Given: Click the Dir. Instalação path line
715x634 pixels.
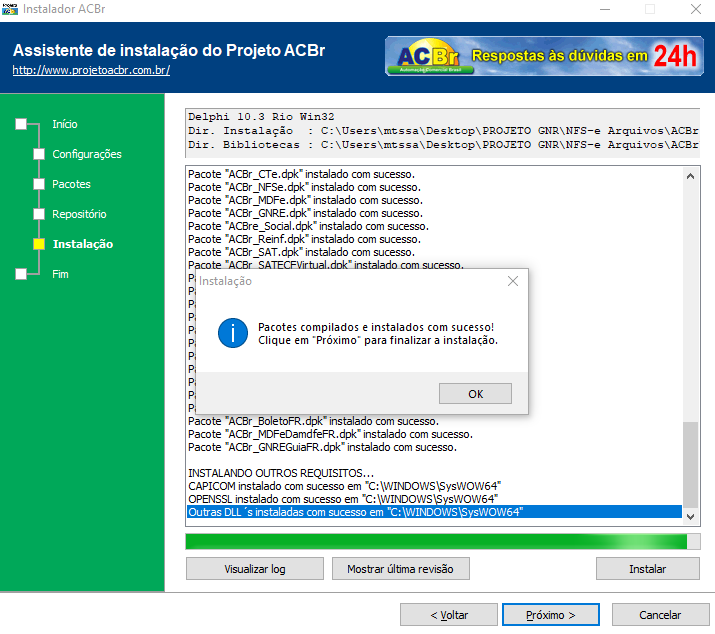Looking at the screenshot, I should tap(443, 131).
